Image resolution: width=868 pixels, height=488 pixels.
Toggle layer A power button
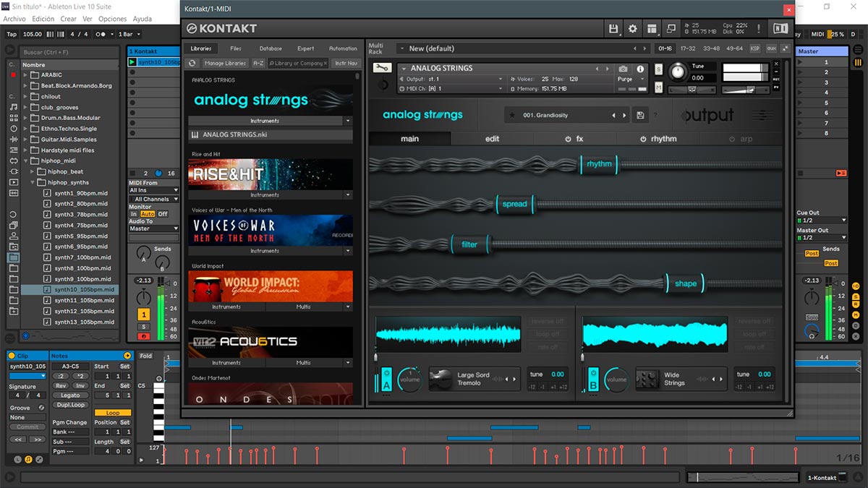pyautogui.click(x=386, y=373)
